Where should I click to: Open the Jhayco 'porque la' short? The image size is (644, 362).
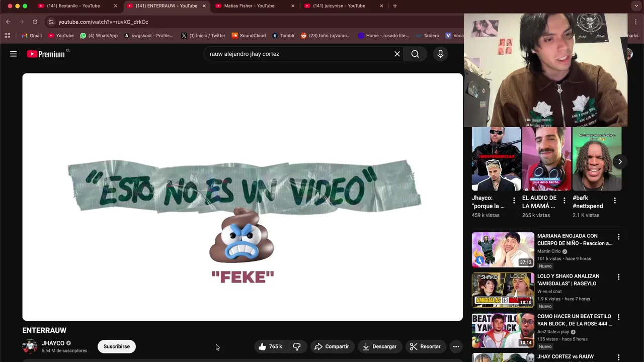click(x=496, y=159)
